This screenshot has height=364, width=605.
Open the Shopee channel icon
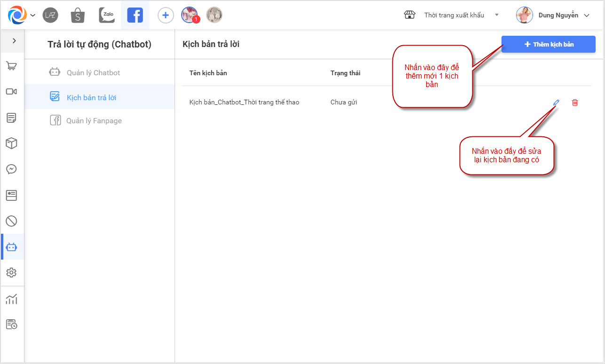click(x=78, y=15)
